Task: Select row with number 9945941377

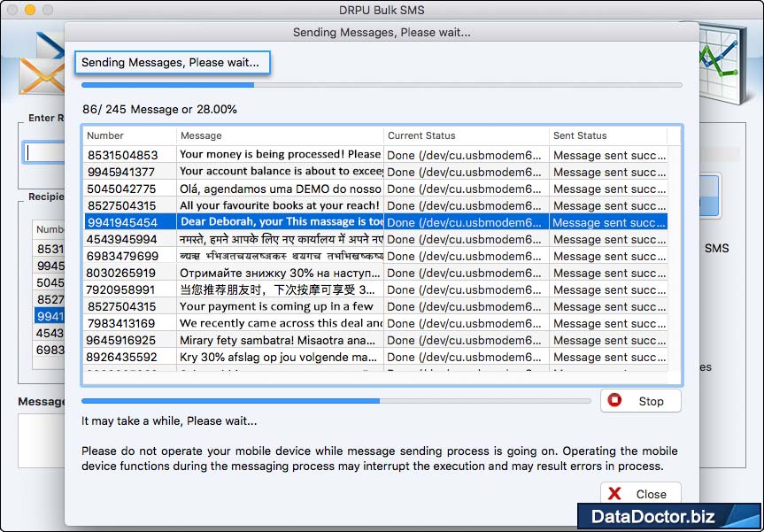Action: click(x=375, y=172)
